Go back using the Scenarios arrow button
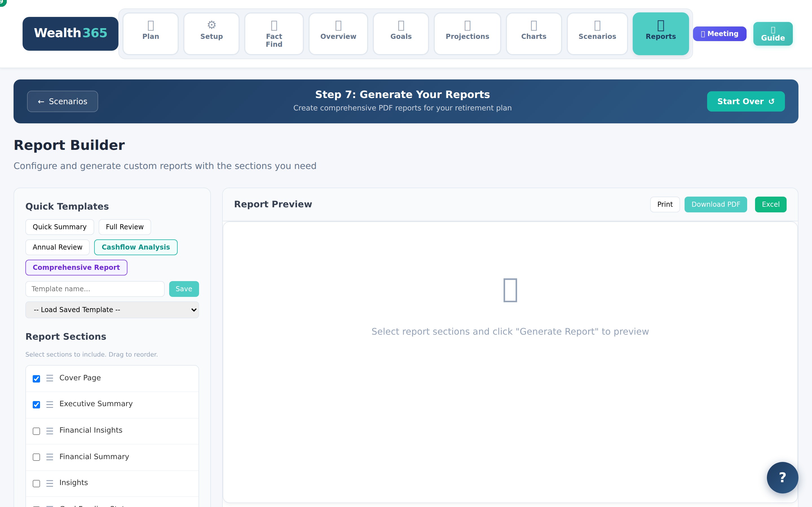The height and width of the screenshot is (507, 812). tap(62, 101)
